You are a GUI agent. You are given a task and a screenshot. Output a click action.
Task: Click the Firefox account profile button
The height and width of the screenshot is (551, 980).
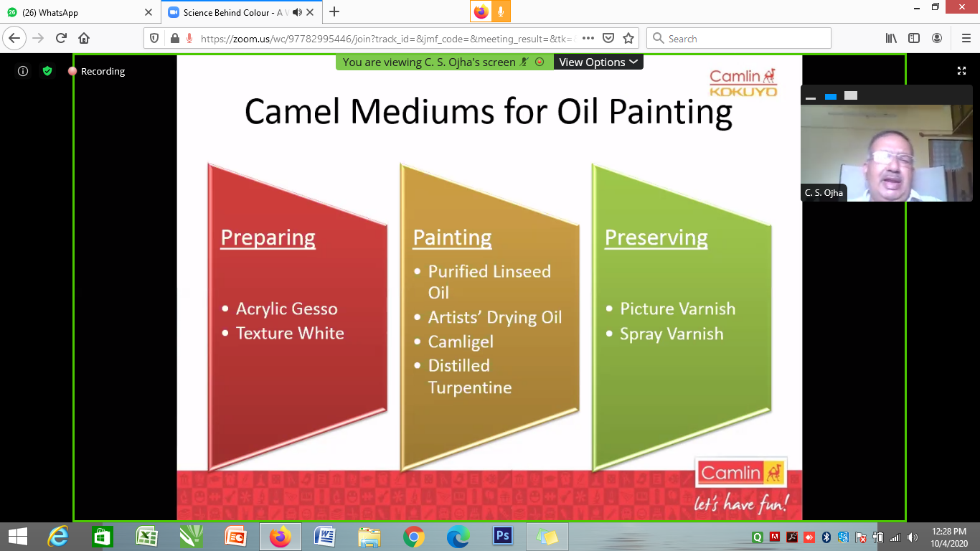pyautogui.click(x=937, y=39)
